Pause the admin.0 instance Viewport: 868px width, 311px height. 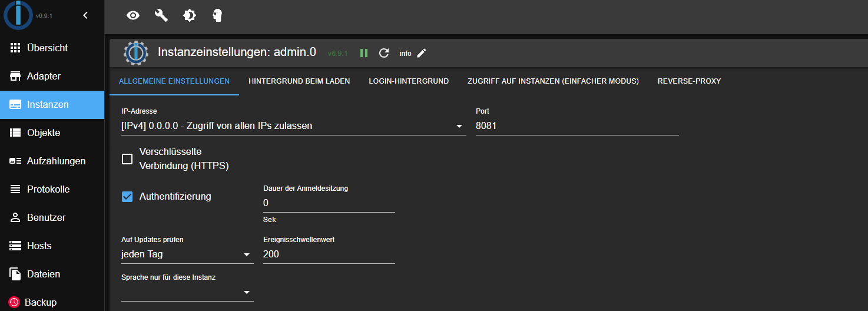(364, 53)
